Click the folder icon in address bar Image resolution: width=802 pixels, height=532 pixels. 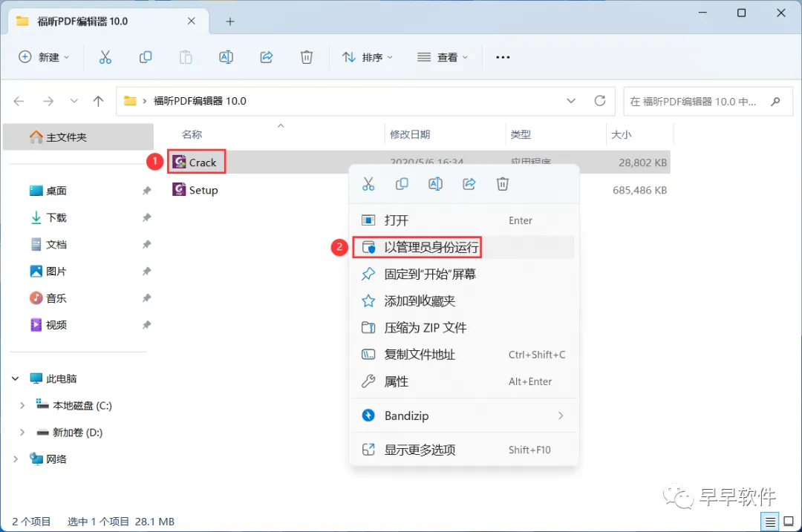130,101
